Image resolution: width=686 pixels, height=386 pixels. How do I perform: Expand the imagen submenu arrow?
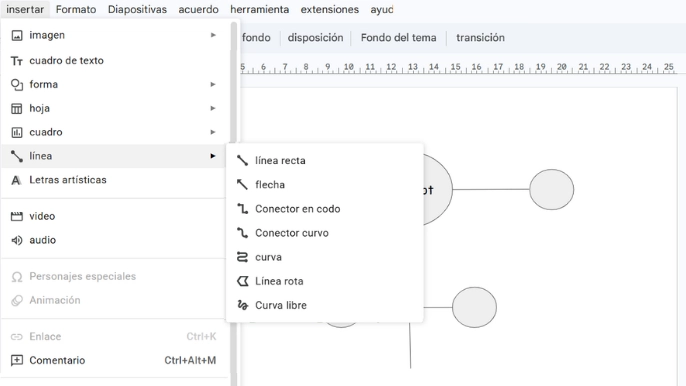point(213,35)
